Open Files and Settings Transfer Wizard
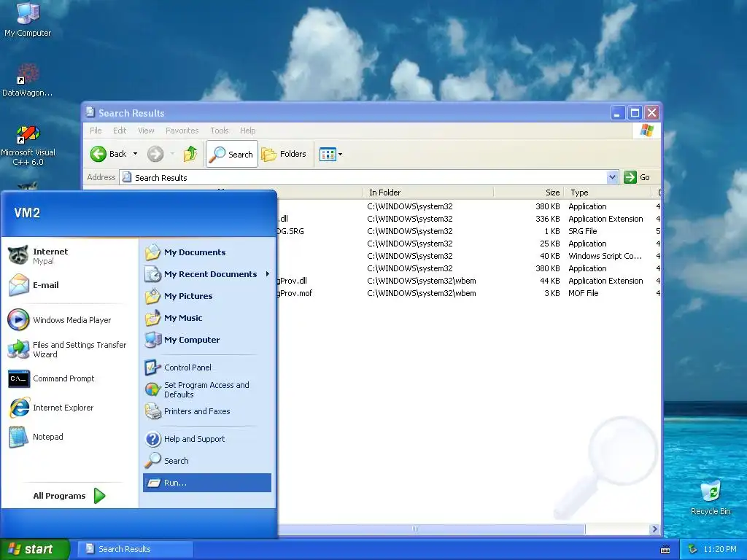Viewport: 747px width, 560px height. tap(69, 349)
